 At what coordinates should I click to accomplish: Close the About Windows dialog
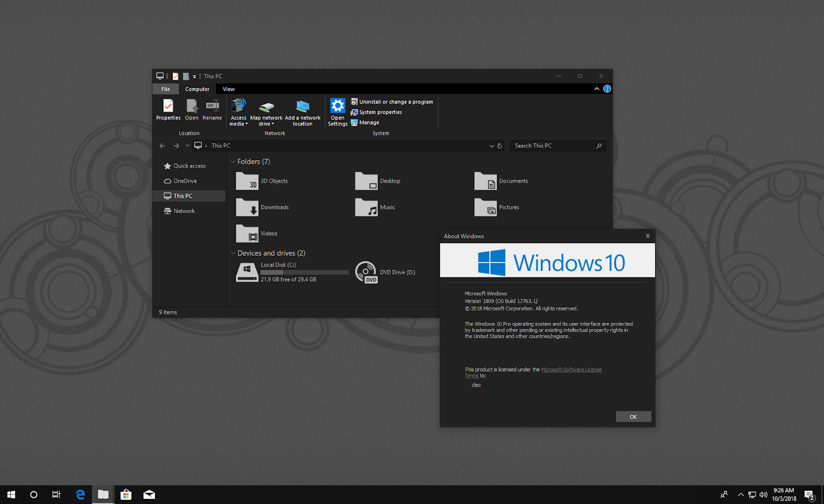[x=647, y=236]
